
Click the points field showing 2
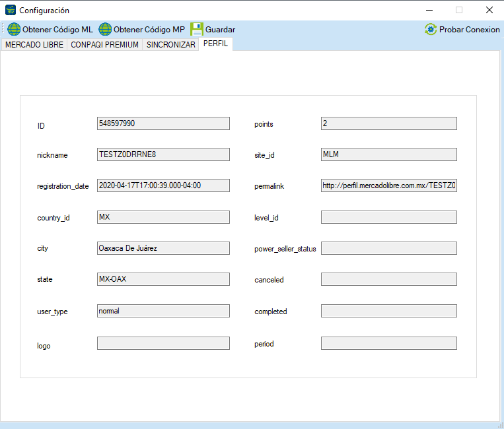(x=389, y=123)
